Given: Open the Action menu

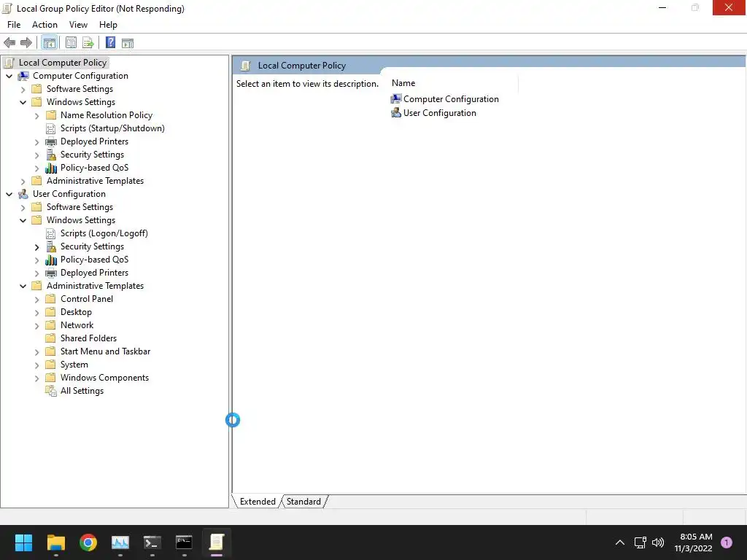Looking at the screenshot, I should [44, 25].
